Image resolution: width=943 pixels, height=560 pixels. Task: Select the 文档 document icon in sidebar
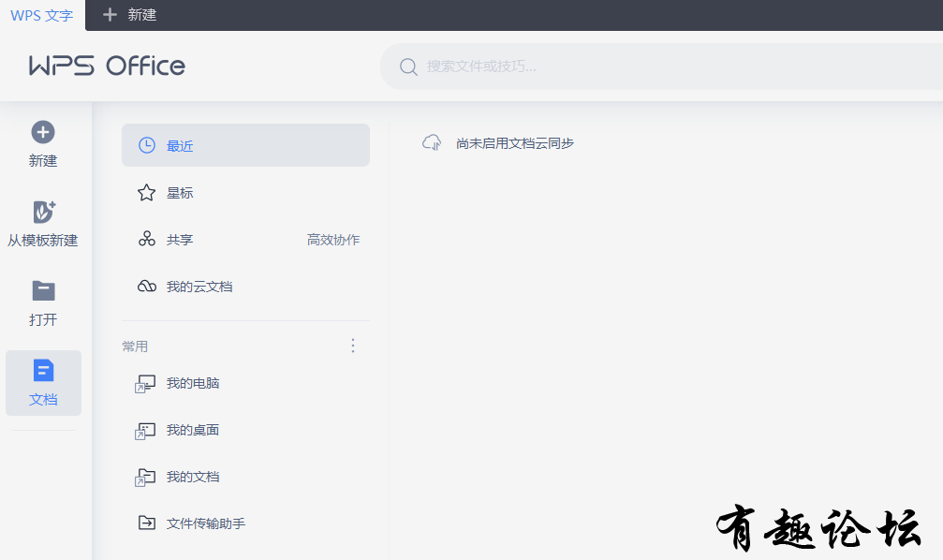tap(43, 371)
